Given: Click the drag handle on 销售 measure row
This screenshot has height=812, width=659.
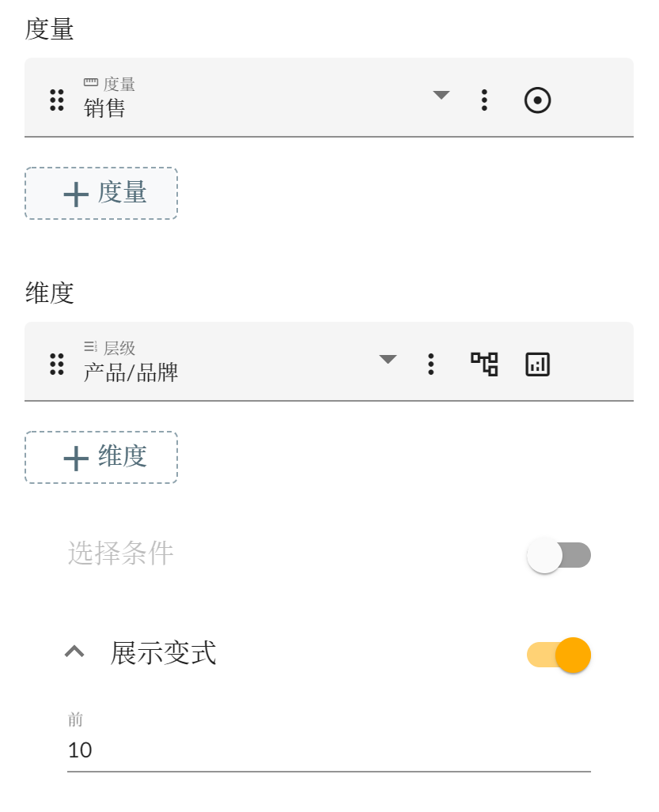Looking at the screenshot, I should click(57, 100).
